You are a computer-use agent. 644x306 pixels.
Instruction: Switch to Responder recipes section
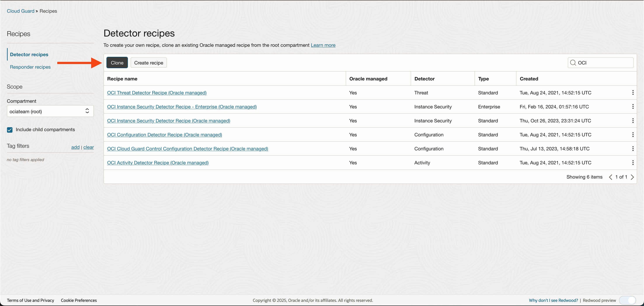[30, 67]
